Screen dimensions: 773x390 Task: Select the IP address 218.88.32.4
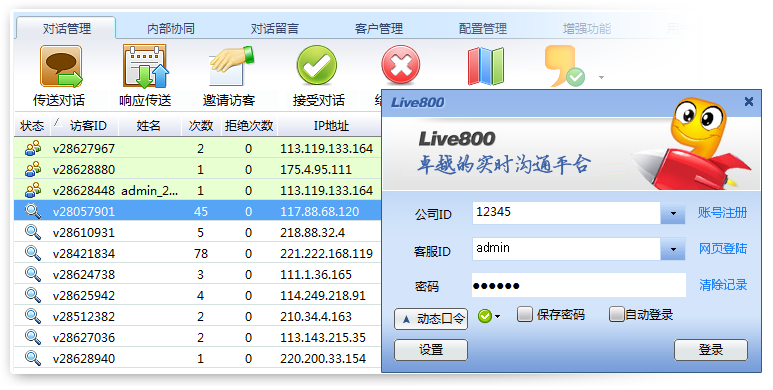point(313,232)
